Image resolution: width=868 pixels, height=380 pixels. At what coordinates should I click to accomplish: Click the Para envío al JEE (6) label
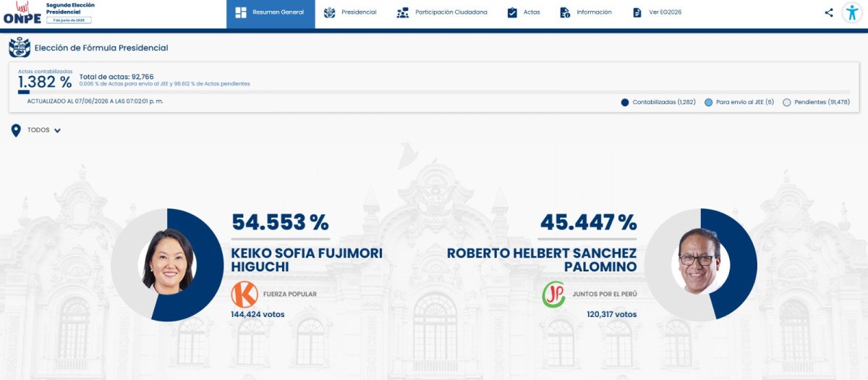745,102
